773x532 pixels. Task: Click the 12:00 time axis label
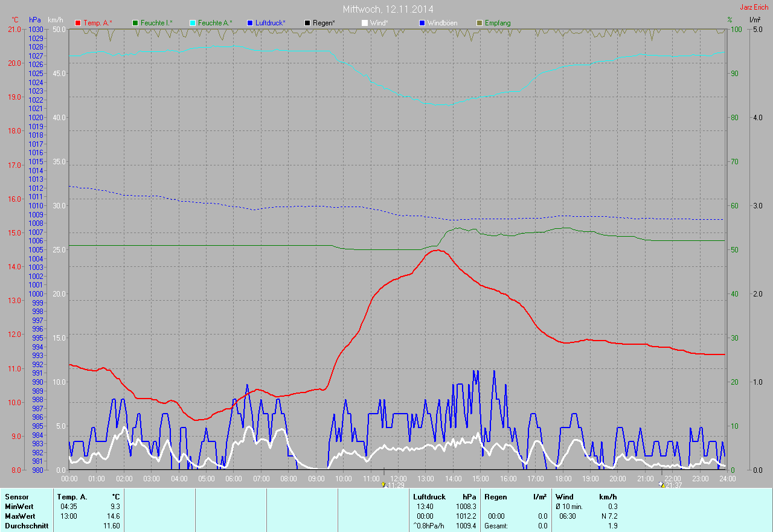(399, 479)
